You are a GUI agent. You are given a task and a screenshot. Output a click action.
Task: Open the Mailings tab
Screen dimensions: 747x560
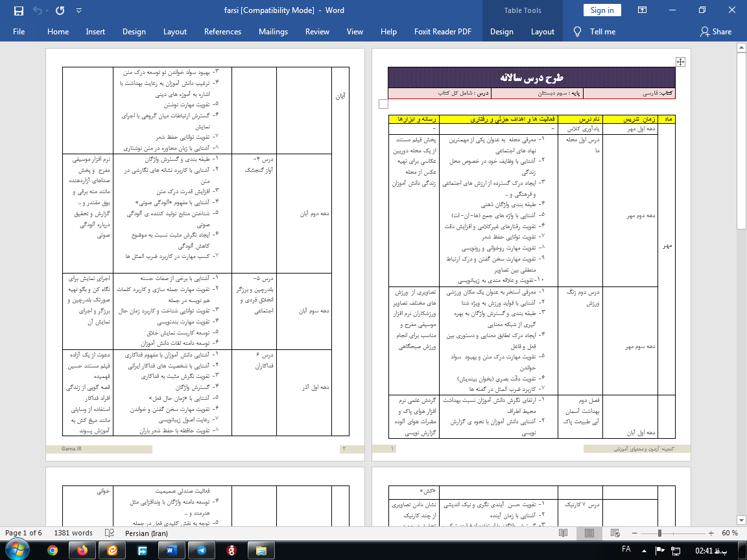(x=273, y=31)
